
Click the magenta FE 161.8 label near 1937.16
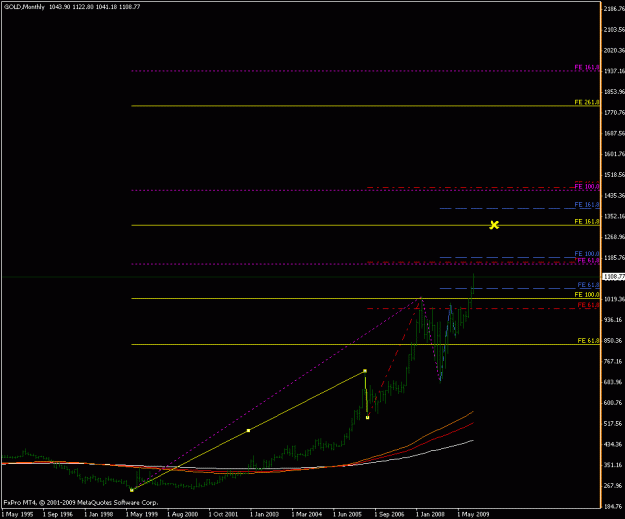pyautogui.click(x=586, y=67)
